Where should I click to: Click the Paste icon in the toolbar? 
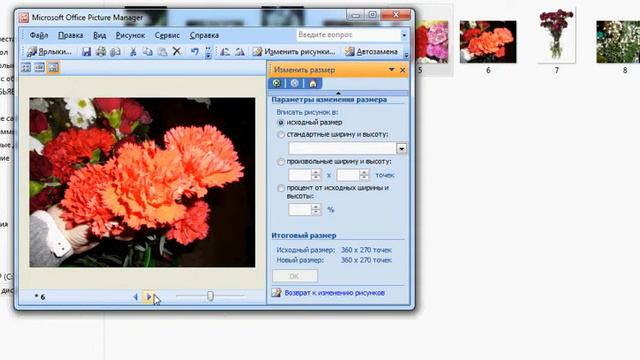[x=162, y=52]
